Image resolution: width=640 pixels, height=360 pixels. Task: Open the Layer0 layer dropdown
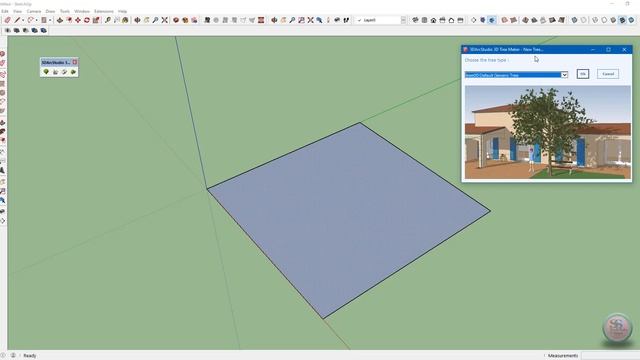pos(403,20)
